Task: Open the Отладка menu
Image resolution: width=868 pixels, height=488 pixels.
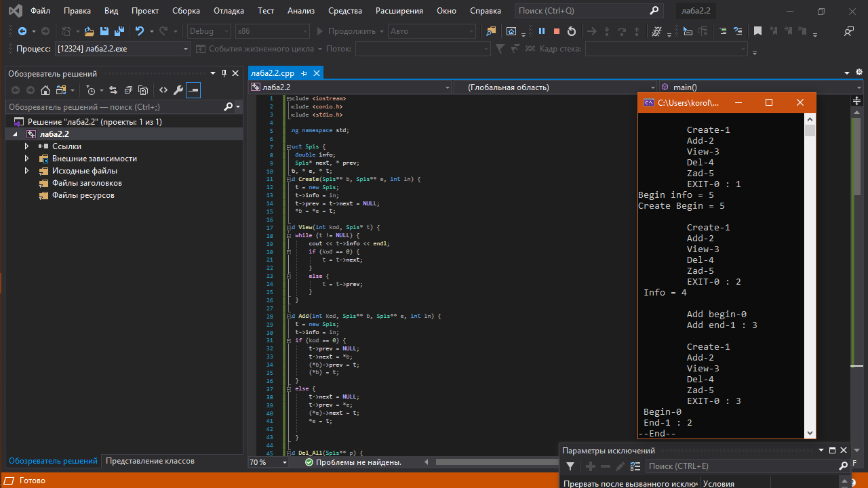Action: (x=229, y=11)
